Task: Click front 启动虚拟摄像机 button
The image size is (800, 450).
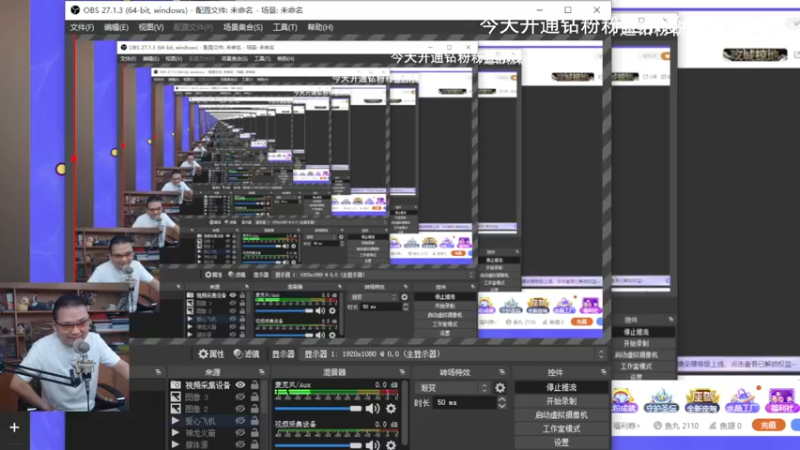Action: pyautogui.click(x=561, y=415)
